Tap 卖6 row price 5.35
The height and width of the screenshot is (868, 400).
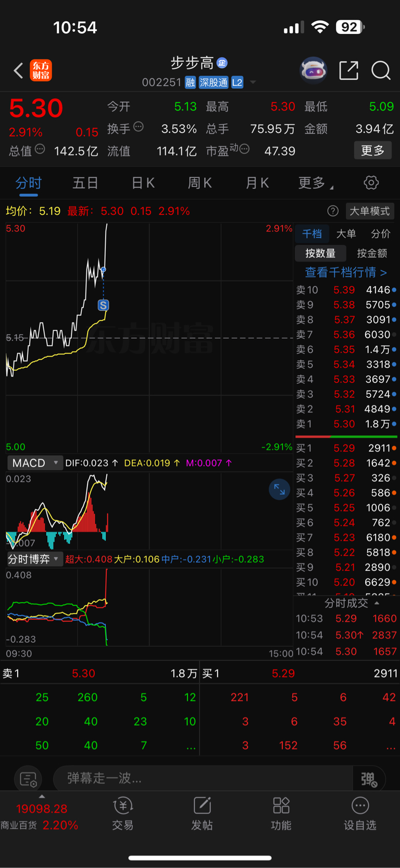pos(344,349)
